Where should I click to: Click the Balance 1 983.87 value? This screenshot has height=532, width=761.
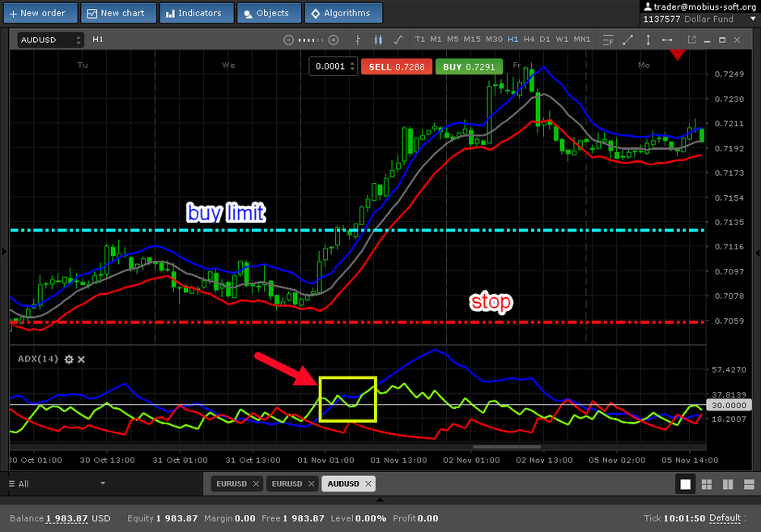pos(67,518)
